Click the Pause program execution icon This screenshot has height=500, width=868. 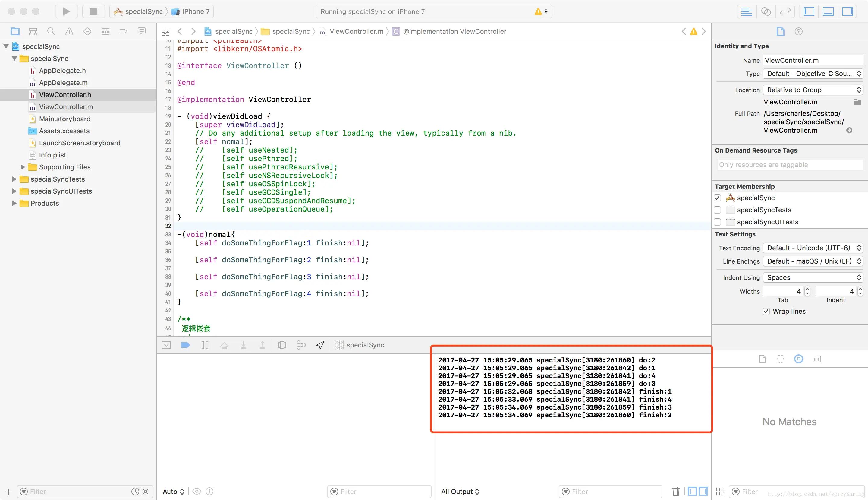click(x=205, y=345)
